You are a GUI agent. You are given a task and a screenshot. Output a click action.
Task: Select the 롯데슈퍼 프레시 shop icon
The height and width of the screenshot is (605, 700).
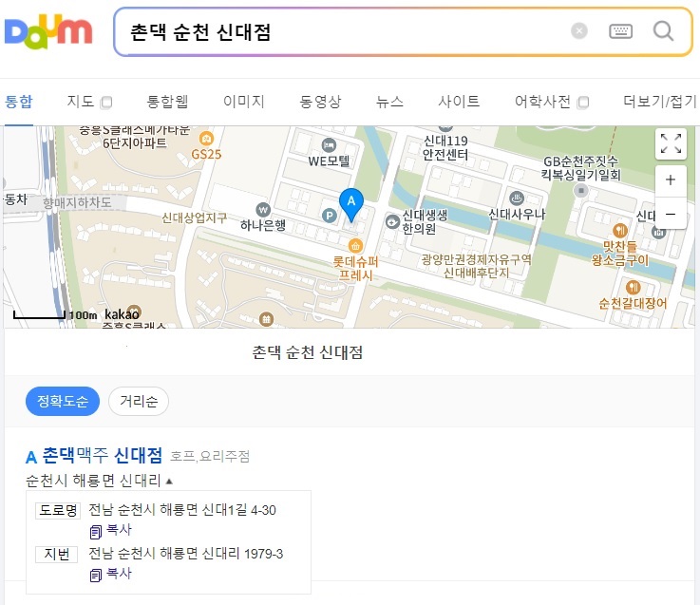click(x=355, y=245)
